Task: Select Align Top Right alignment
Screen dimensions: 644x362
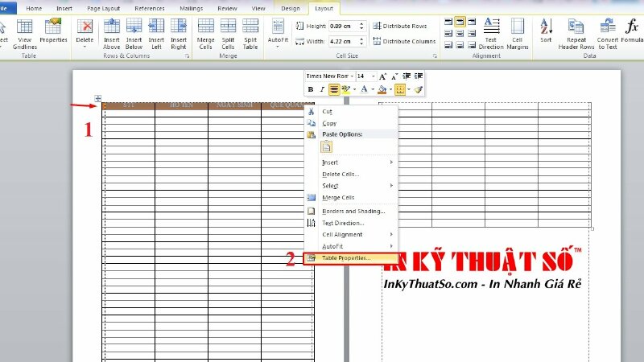Action: tap(472, 22)
